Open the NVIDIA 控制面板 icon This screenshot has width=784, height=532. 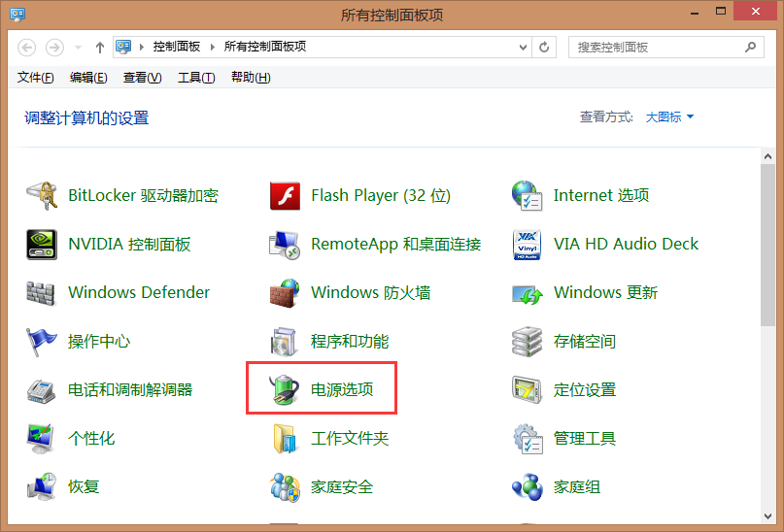click(x=41, y=244)
